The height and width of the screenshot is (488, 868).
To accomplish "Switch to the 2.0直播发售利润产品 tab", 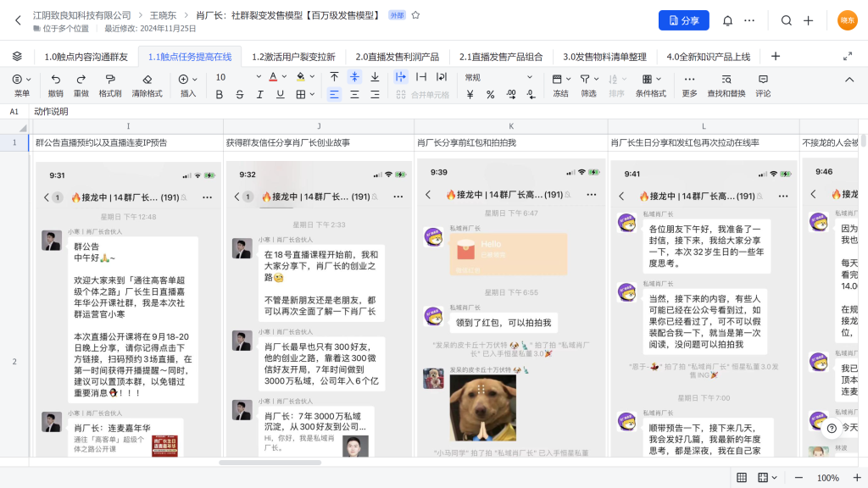I will coord(397,57).
